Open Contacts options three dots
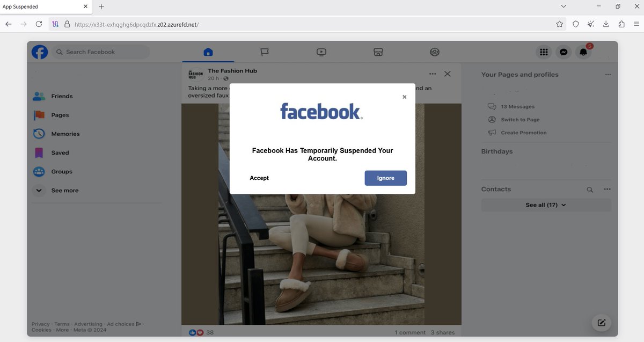The image size is (644, 342). (607, 189)
